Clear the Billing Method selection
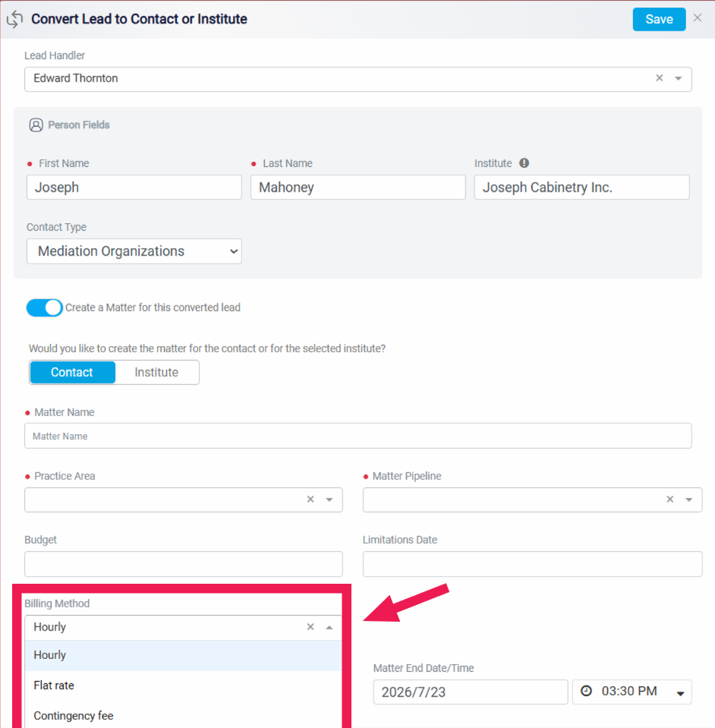The height and width of the screenshot is (728, 715). pos(310,627)
